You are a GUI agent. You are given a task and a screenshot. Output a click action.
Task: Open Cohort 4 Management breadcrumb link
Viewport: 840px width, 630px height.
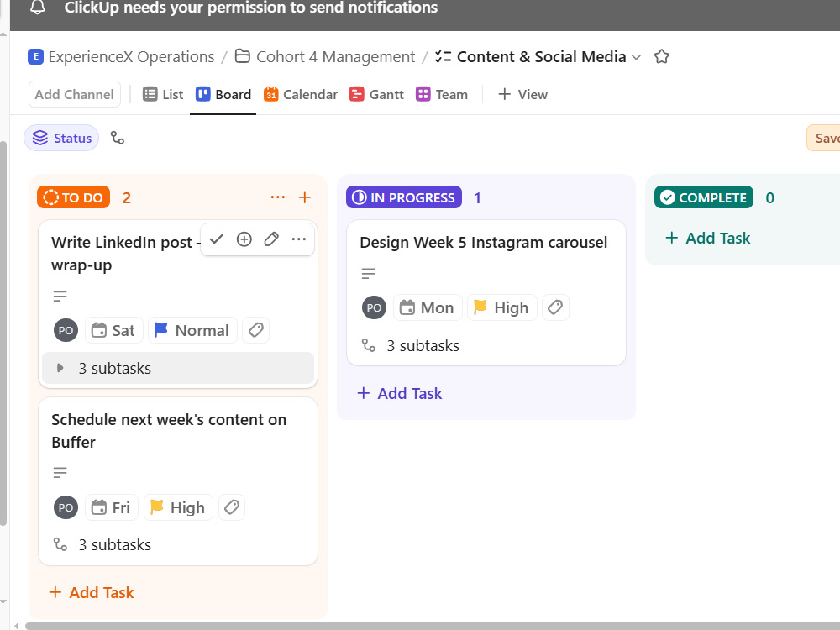[x=335, y=57]
